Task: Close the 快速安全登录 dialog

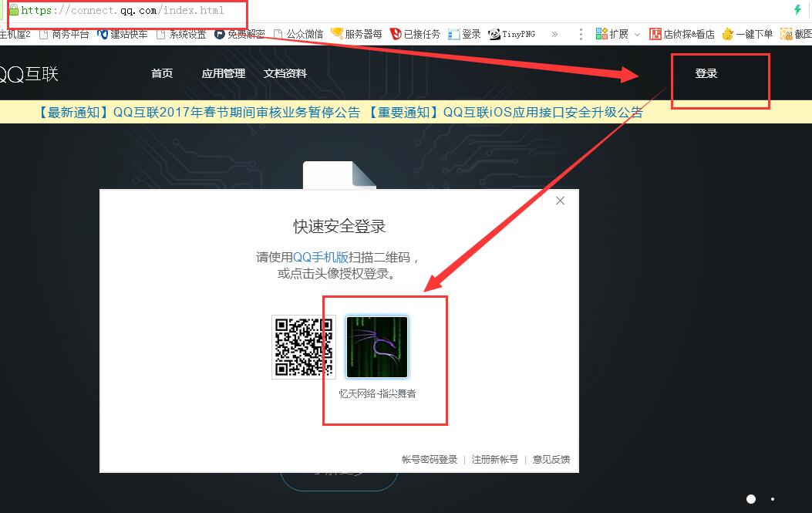Action: 560,201
